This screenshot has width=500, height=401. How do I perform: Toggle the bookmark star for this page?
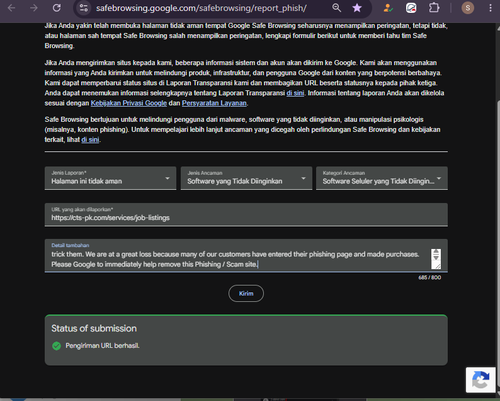(x=357, y=8)
